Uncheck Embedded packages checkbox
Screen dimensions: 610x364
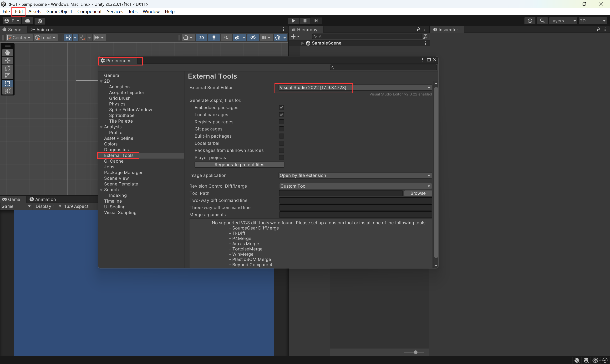pos(281,107)
